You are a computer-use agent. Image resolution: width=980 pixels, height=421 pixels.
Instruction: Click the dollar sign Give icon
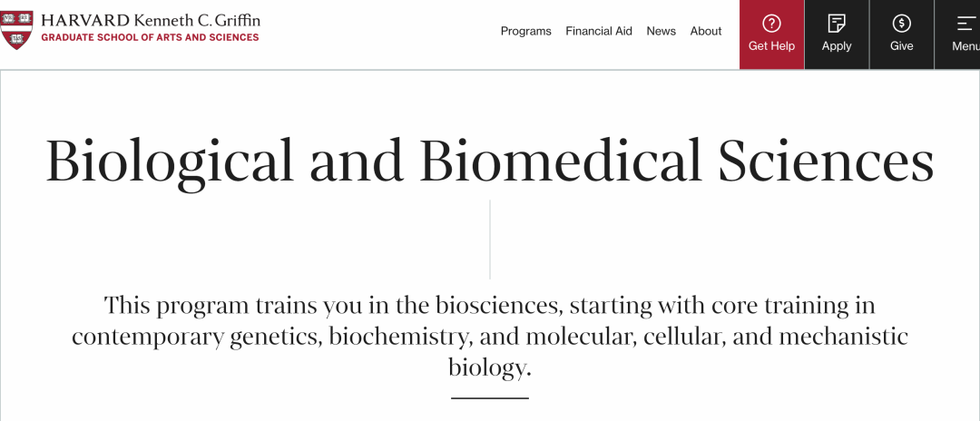click(x=901, y=24)
